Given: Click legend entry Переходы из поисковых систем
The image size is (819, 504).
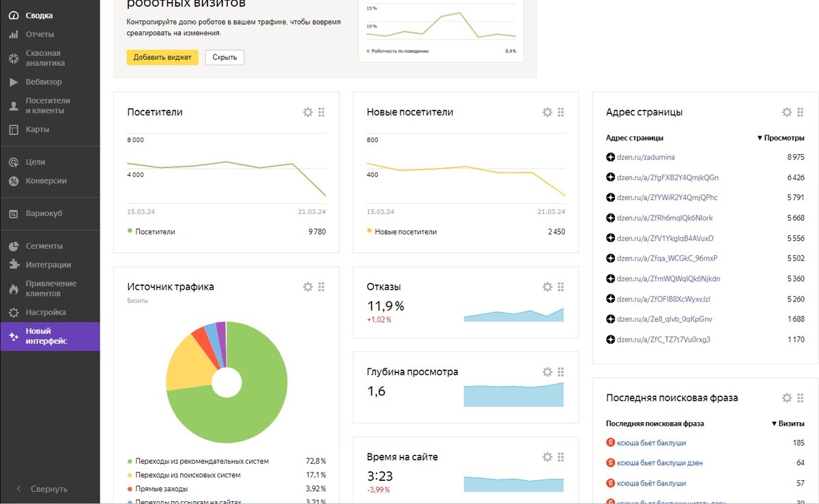Looking at the screenshot, I should click(188, 475).
